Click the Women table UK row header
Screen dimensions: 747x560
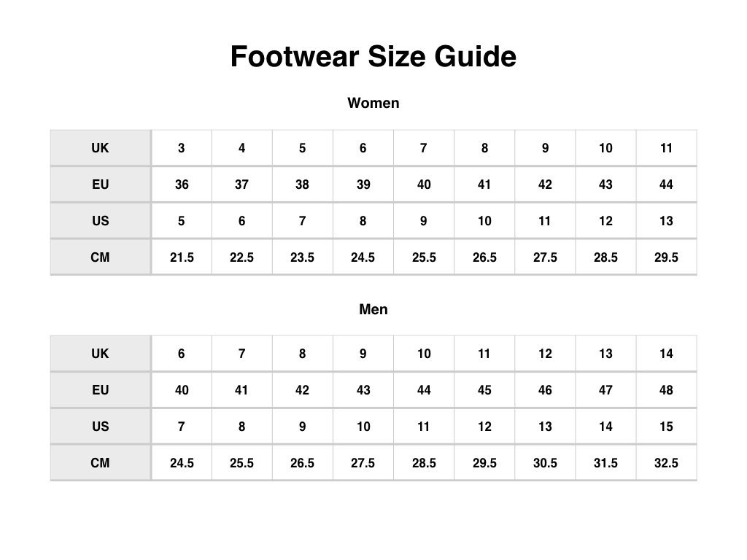(101, 147)
